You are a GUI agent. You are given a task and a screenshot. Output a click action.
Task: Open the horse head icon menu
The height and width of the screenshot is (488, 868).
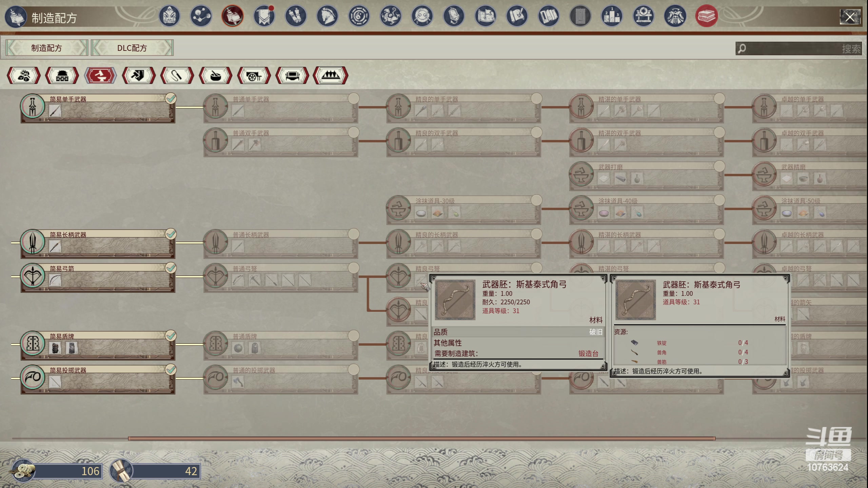coord(327,16)
